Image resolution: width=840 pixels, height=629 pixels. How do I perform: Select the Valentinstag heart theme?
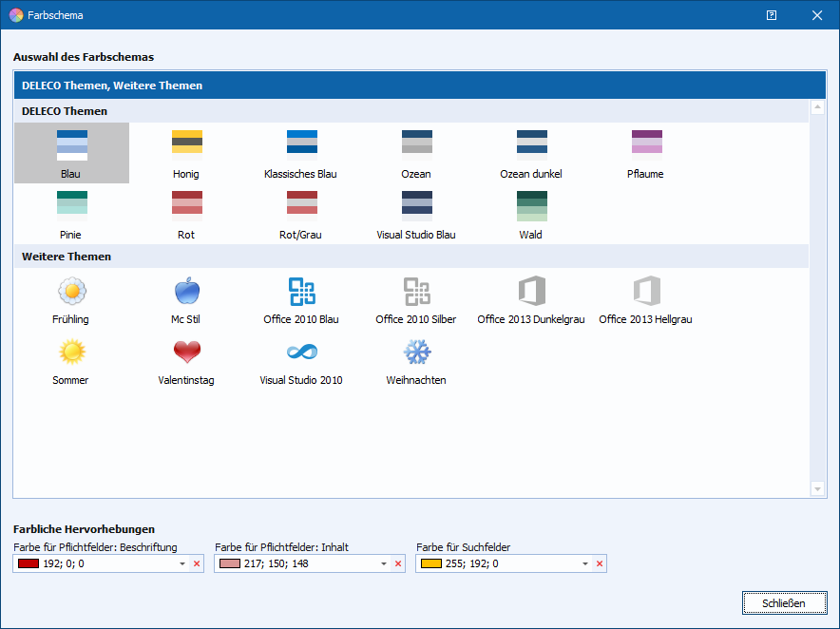(186, 353)
